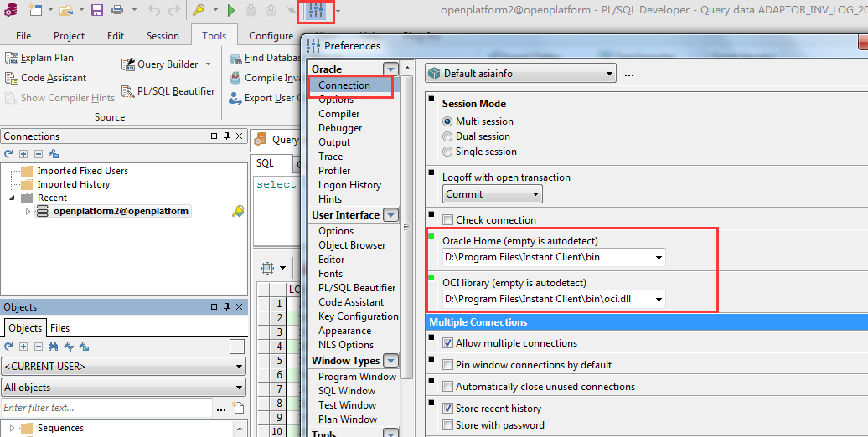This screenshot has width=868, height=437.
Task: Collapse the User Interface preferences section
Action: click(x=390, y=214)
